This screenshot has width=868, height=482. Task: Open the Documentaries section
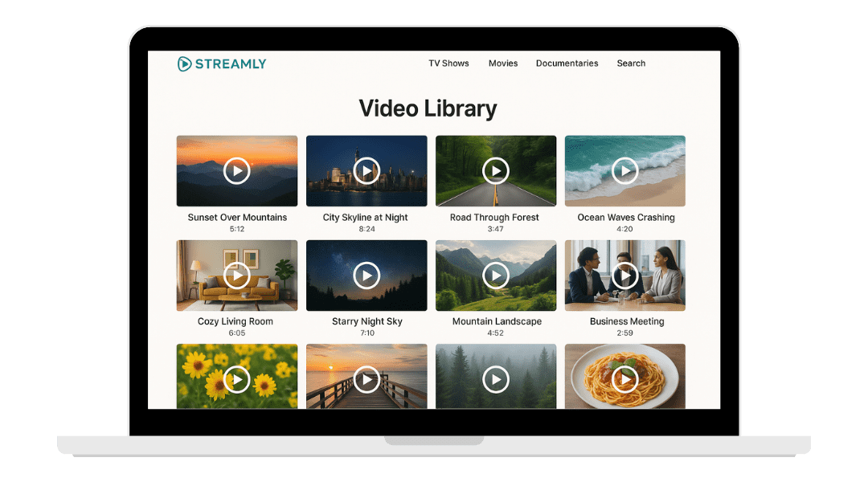click(567, 63)
